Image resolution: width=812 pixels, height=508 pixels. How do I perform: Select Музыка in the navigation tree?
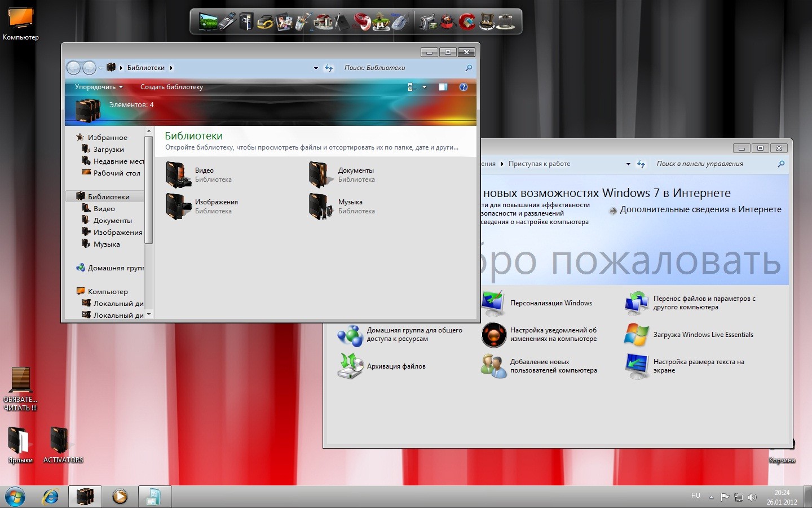tap(107, 244)
